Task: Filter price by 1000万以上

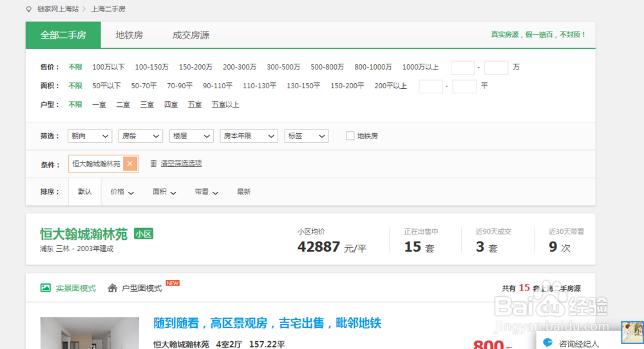Action: 421,67
